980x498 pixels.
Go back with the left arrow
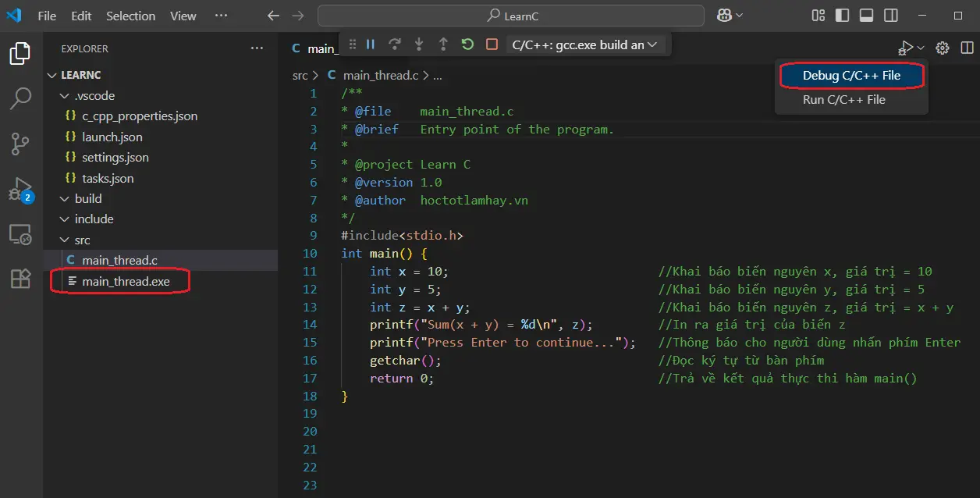tap(272, 16)
